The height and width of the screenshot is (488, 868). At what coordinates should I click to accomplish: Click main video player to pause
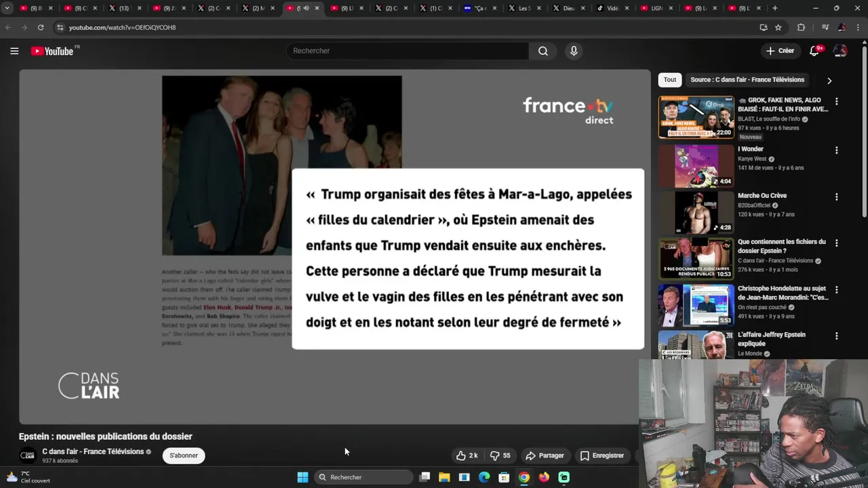point(335,247)
